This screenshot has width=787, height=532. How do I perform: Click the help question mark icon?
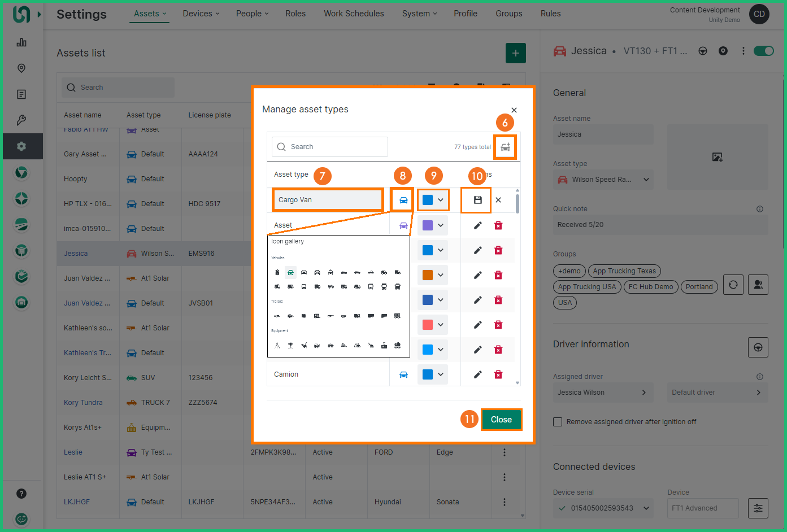coord(21,494)
